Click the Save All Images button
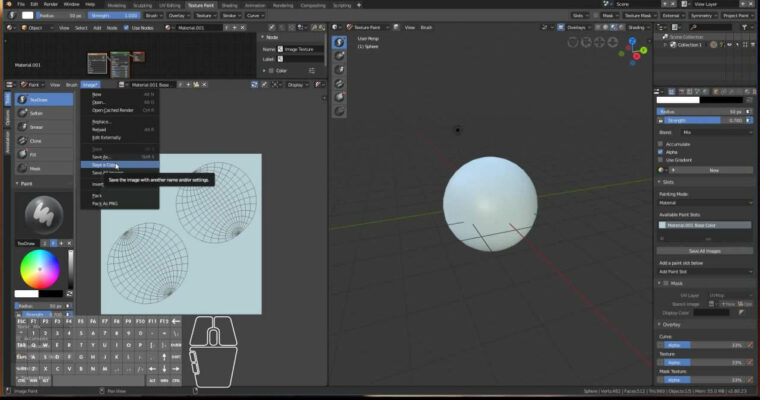This screenshot has width=760, height=400. pyautogui.click(x=705, y=251)
